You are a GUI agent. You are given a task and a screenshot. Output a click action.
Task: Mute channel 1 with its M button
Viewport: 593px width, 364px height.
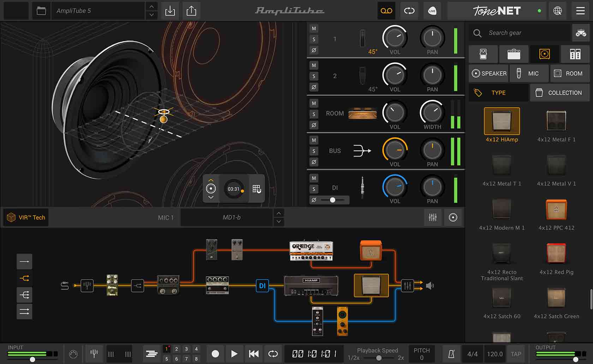click(x=313, y=28)
